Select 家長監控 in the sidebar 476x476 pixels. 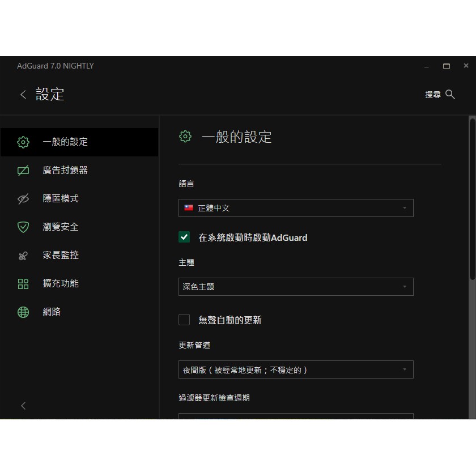tap(79, 256)
